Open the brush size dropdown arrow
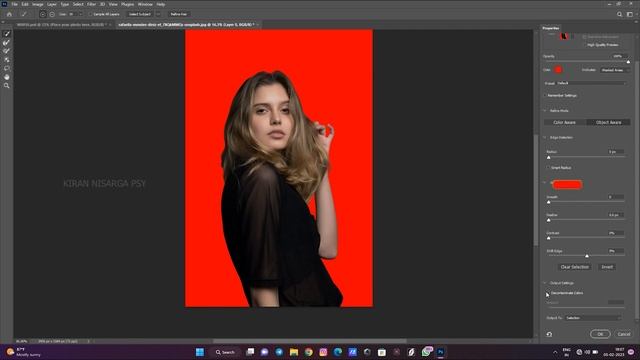Image resolution: width=640 pixels, height=360 pixels. tap(80, 14)
